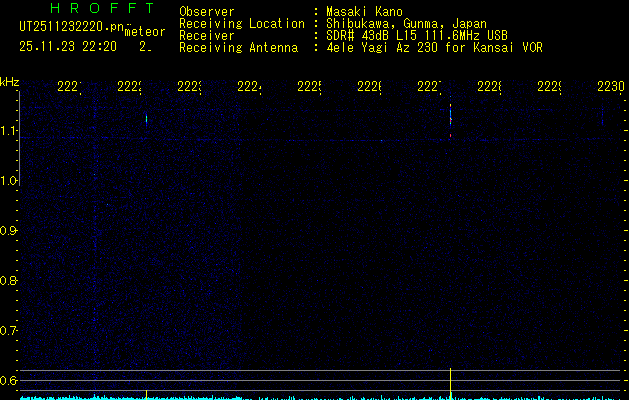Click the bright meteor echo after the 2227 label

point(450,116)
